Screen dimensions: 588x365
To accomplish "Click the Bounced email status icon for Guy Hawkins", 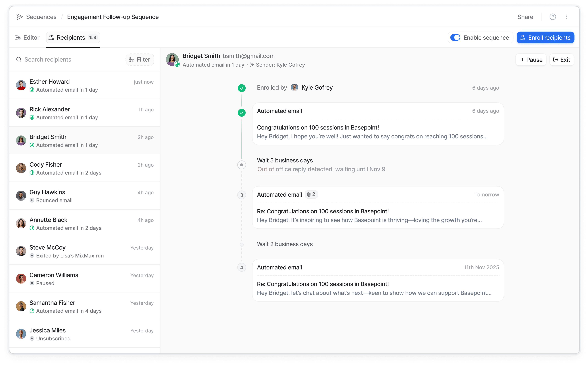I will point(32,200).
